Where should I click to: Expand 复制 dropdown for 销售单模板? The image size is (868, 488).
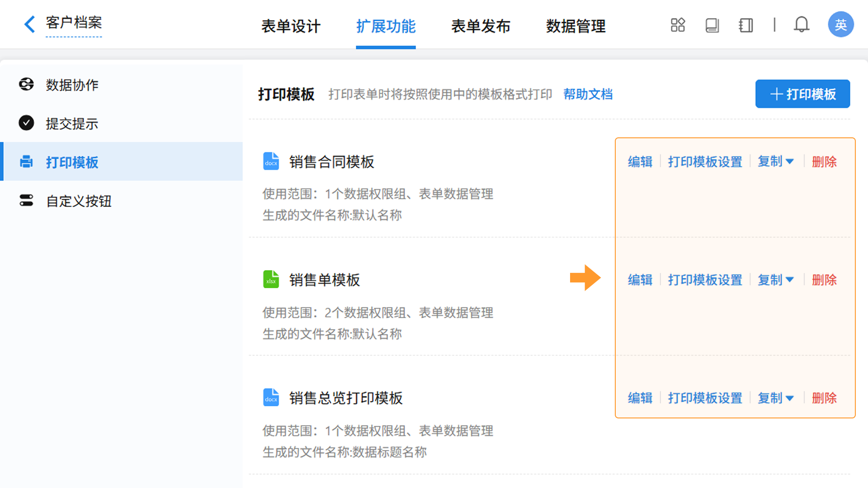tap(776, 280)
